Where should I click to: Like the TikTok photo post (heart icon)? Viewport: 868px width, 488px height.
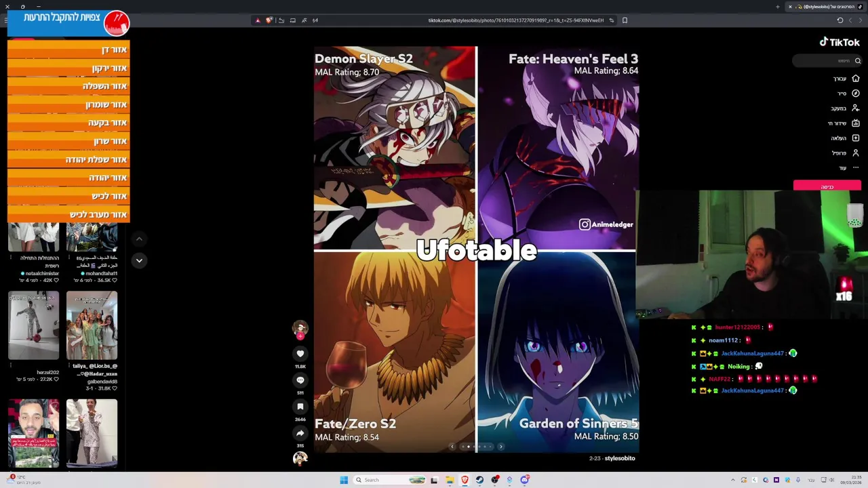click(300, 354)
